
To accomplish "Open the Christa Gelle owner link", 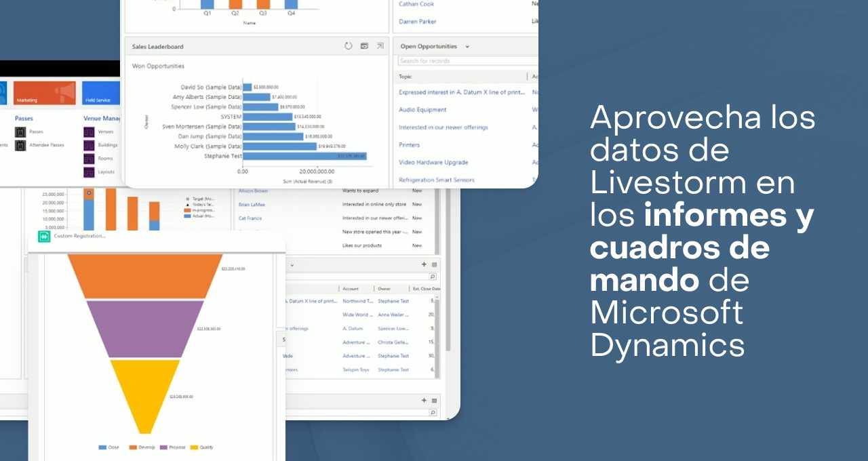I will click(x=393, y=342).
